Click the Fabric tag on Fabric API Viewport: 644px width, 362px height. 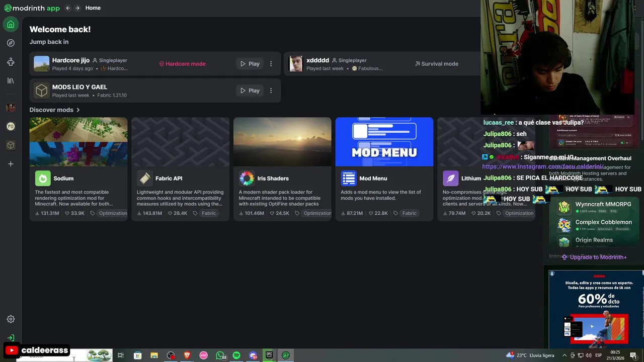tap(209, 213)
